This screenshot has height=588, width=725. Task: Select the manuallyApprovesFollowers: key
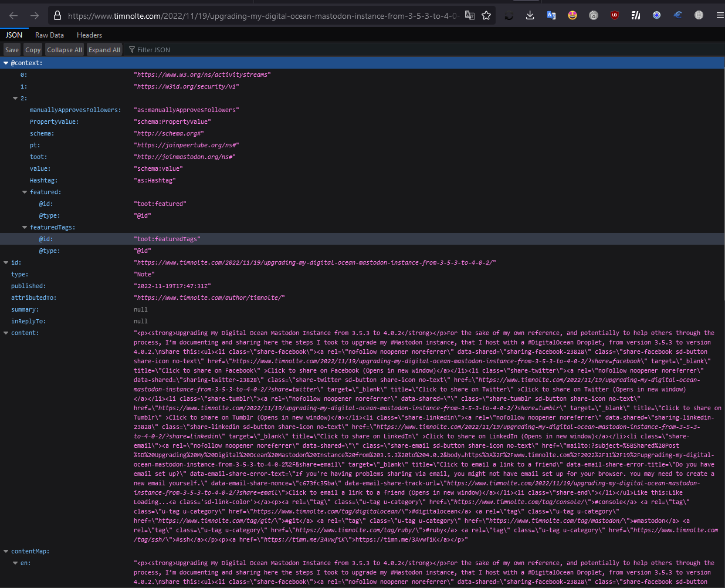click(76, 110)
